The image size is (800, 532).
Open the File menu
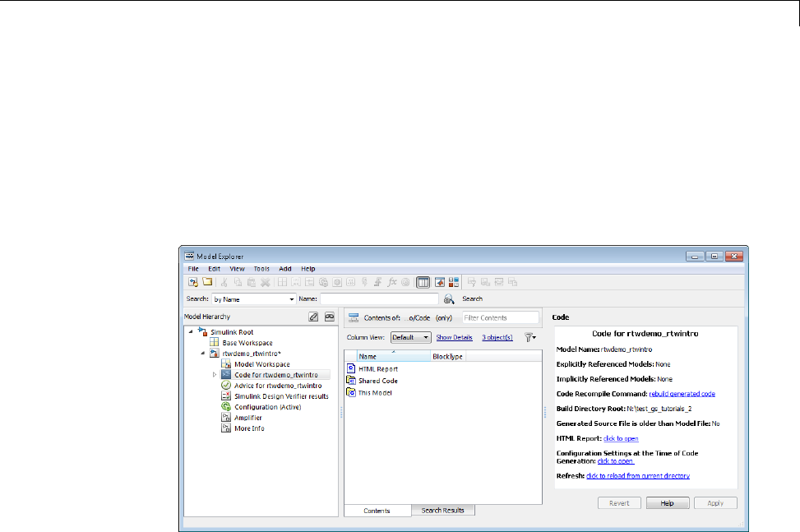[193, 268]
